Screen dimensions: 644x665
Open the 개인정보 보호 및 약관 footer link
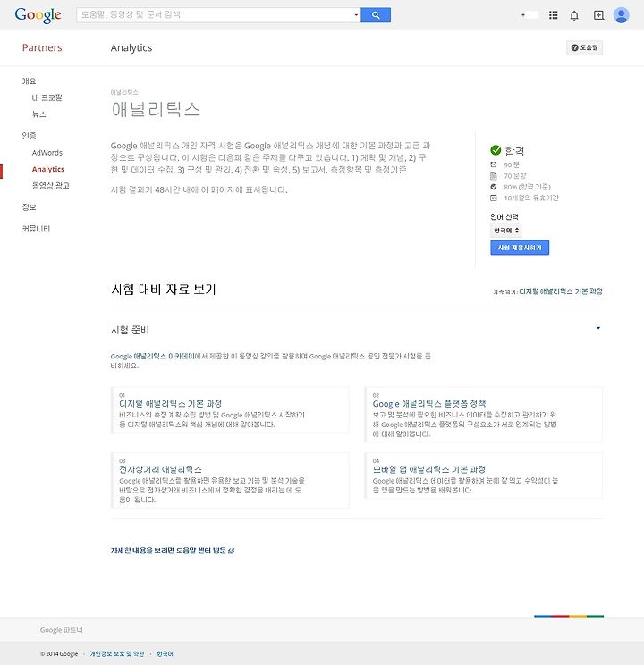117,654
